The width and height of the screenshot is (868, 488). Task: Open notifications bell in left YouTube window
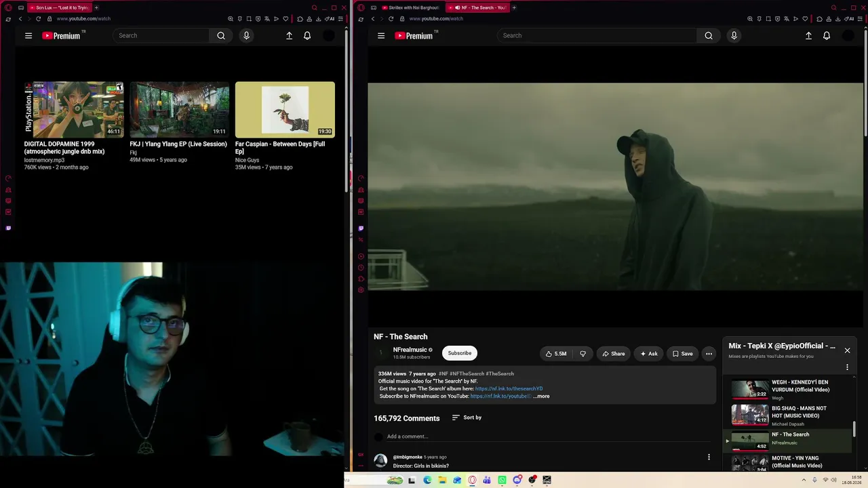[307, 35]
